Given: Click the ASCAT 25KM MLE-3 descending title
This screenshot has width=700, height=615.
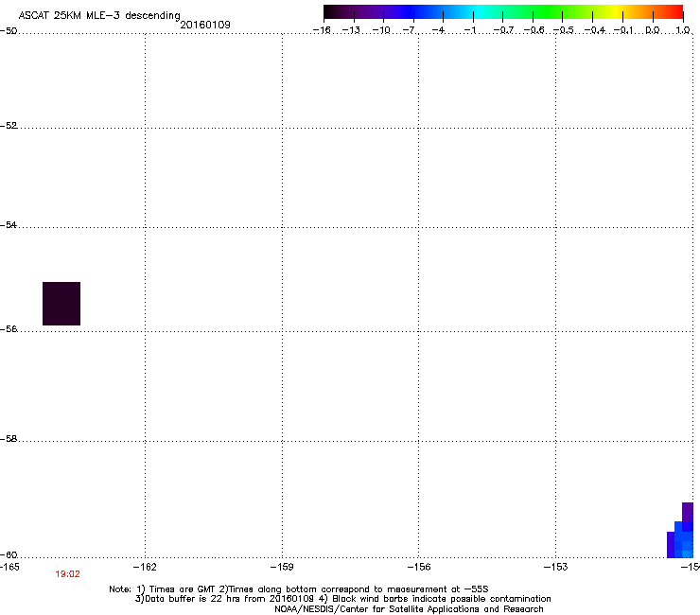Looking at the screenshot, I should (x=99, y=15).
